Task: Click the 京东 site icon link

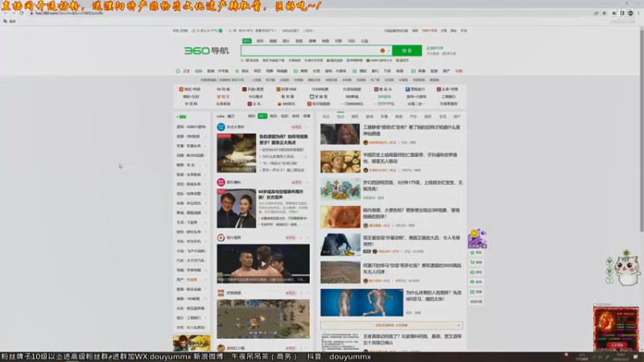Action: pos(254,104)
